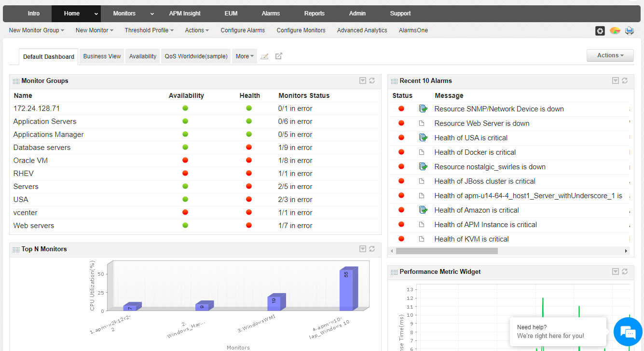The image size is (644, 351).
Task: Click the alarm message Resource Web Server is down
Action: click(x=481, y=123)
